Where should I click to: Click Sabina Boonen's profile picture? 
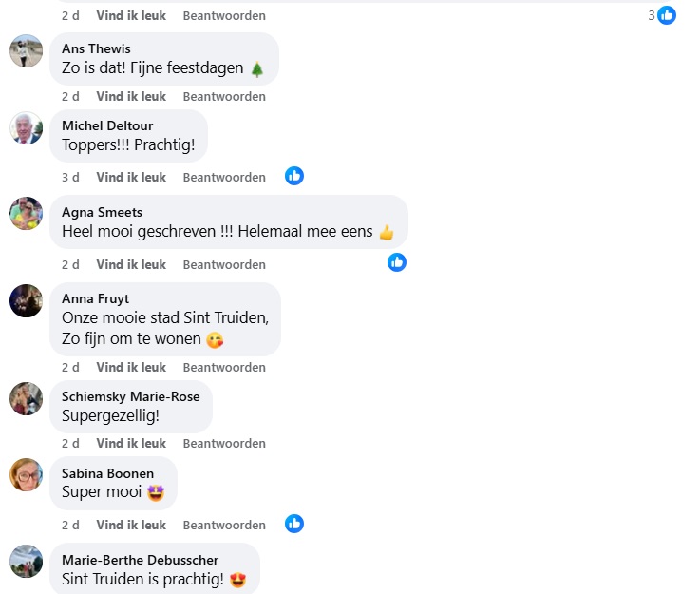click(27, 474)
